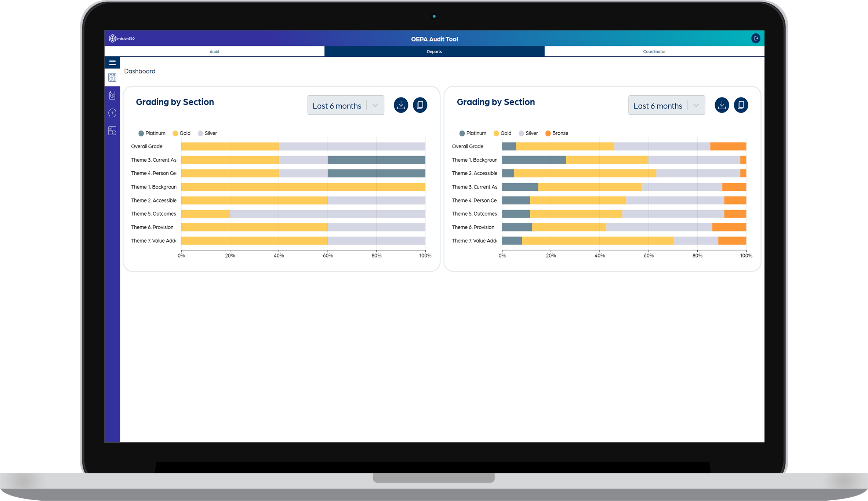This screenshot has width=868, height=501.
Task: Switch to the Audit tab
Action: point(214,52)
